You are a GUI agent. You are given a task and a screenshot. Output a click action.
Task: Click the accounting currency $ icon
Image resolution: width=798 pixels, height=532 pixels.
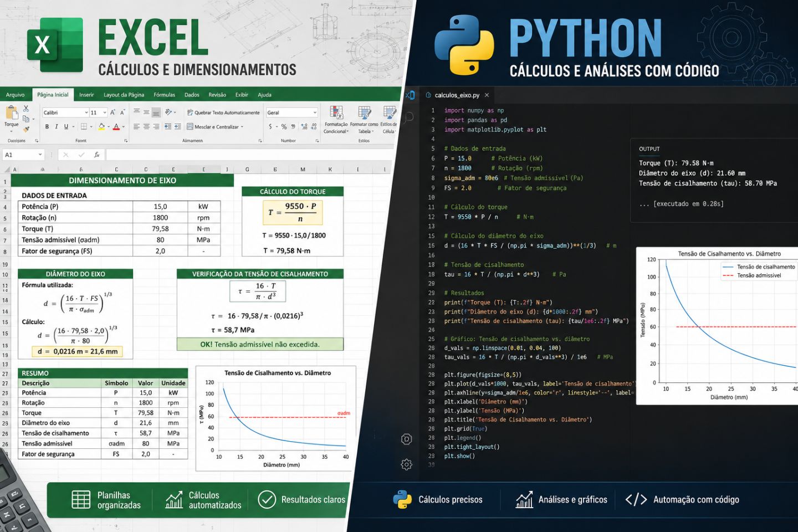coord(270,126)
